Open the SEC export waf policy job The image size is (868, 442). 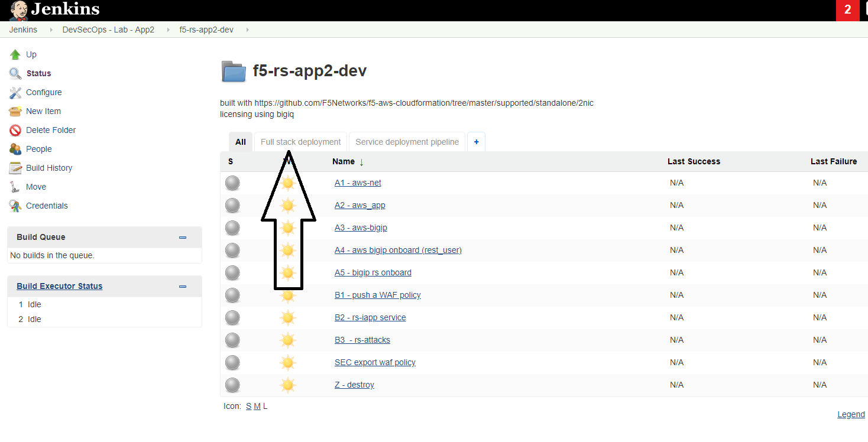pos(375,362)
